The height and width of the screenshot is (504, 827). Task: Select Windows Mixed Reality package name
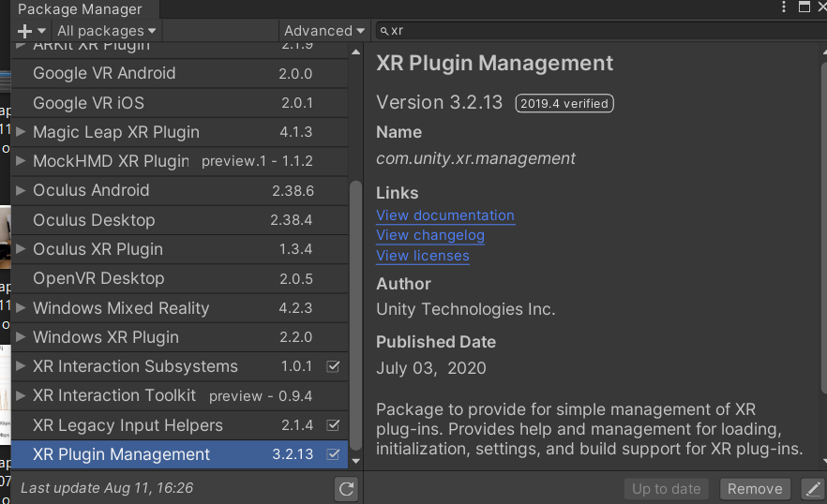(x=121, y=308)
